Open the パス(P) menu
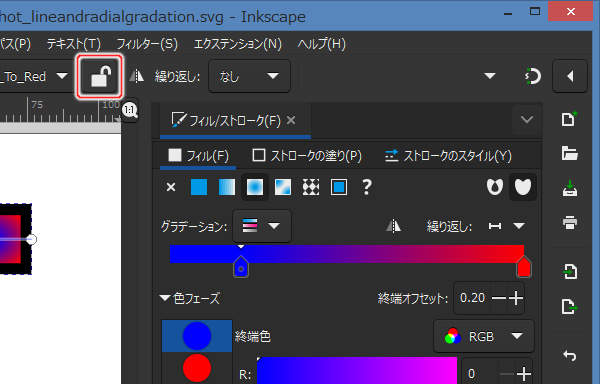Image resolution: width=600 pixels, height=384 pixels. pyautogui.click(x=15, y=44)
